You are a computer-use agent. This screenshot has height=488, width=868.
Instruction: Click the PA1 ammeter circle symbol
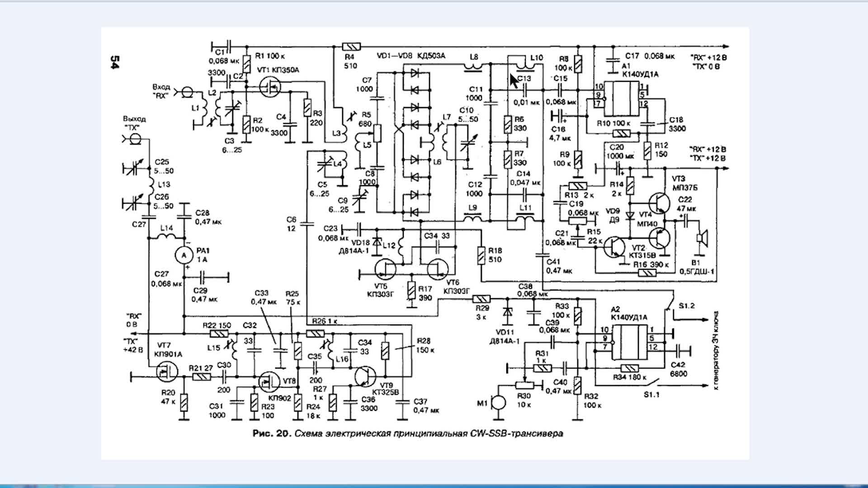tap(184, 255)
